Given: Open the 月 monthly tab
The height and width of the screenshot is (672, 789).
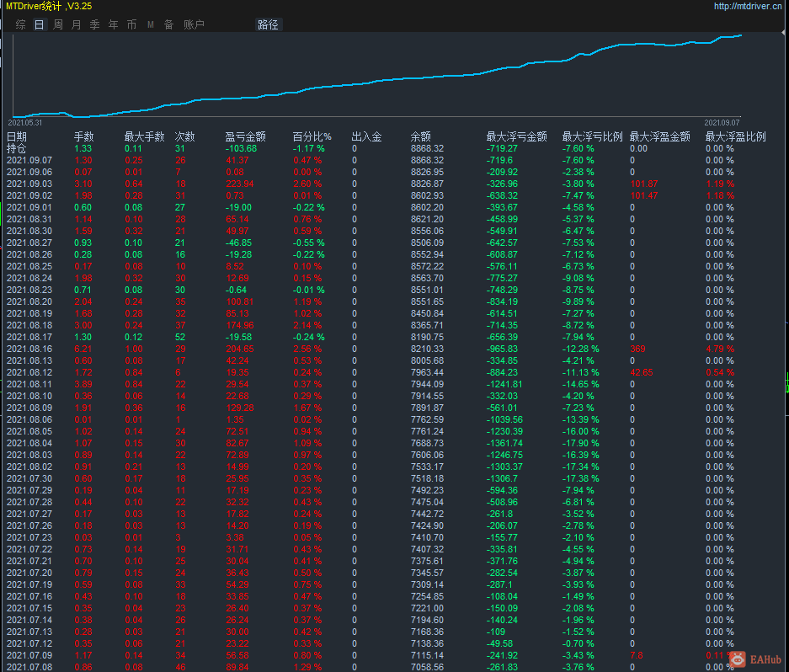Looking at the screenshot, I should pos(77,24).
